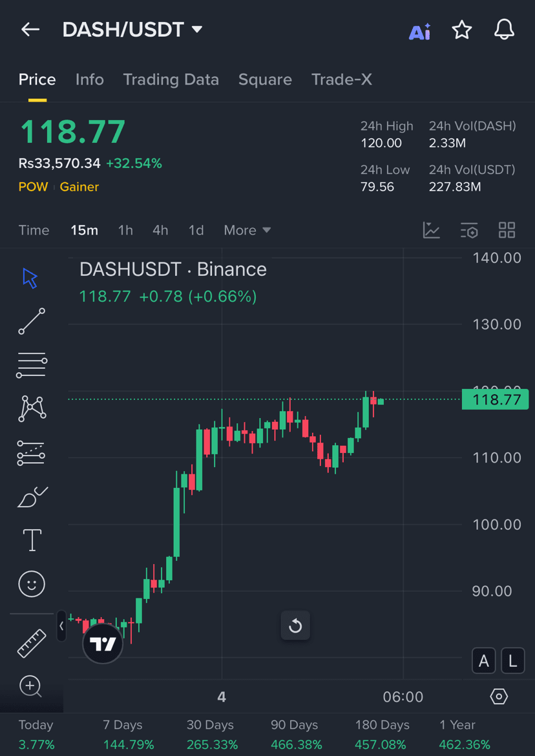Image resolution: width=535 pixels, height=756 pixels.
Task: Open the Trading Data tab
Action: [171, 79]
